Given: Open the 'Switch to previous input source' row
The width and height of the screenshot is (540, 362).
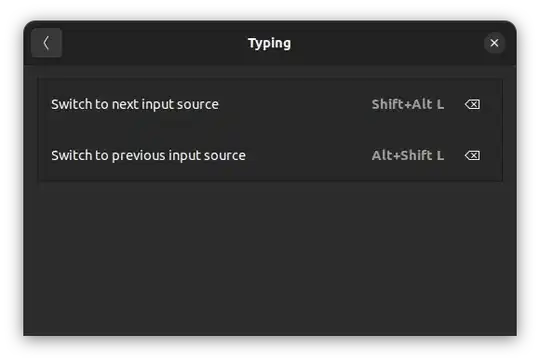Looking at the screenshot, I should tap(270, 155).
